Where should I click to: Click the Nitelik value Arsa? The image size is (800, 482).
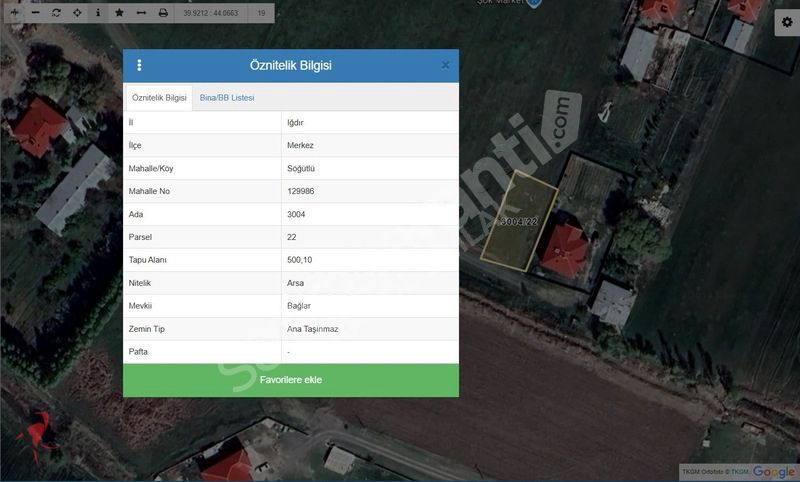[x=295, y=283]
